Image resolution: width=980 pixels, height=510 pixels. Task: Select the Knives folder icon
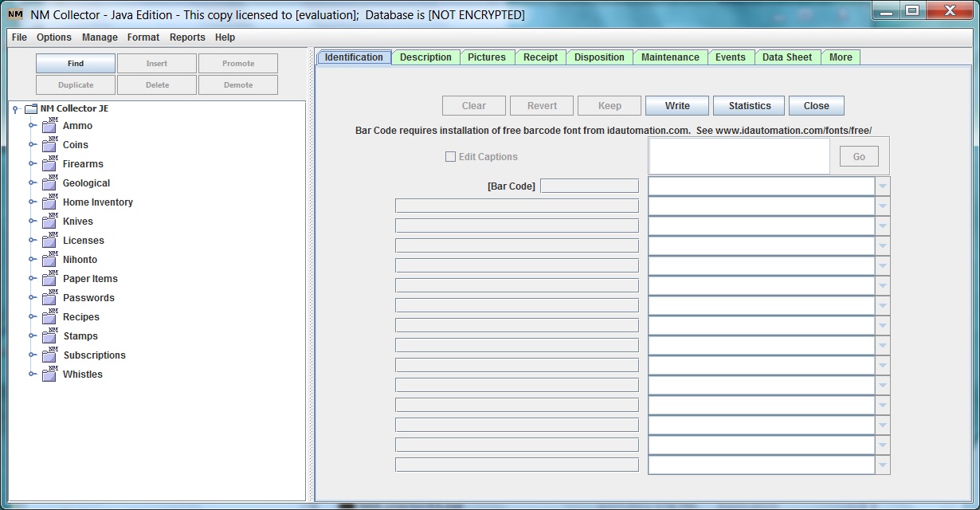[48, 221]
